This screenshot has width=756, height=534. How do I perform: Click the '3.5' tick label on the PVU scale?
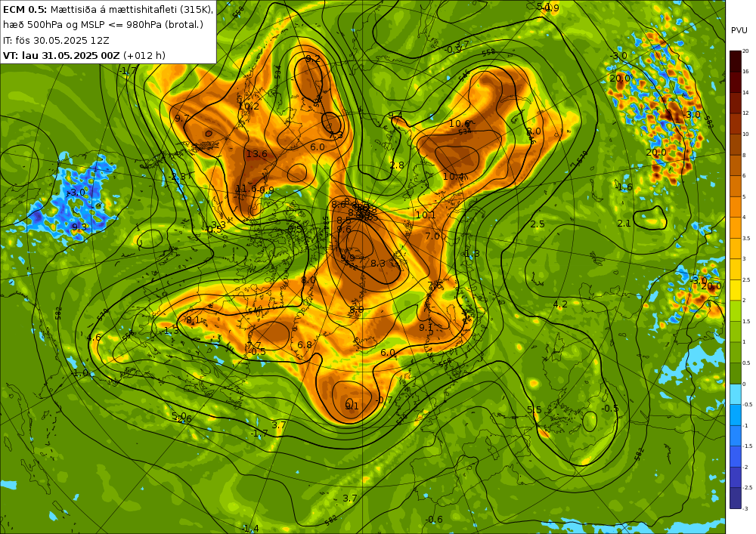click(746, 238)
